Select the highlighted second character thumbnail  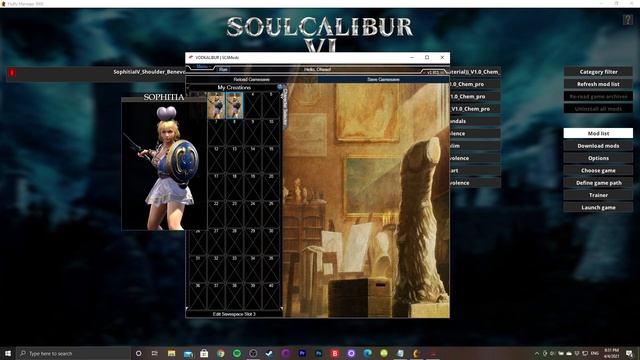[x=235, y=105]
